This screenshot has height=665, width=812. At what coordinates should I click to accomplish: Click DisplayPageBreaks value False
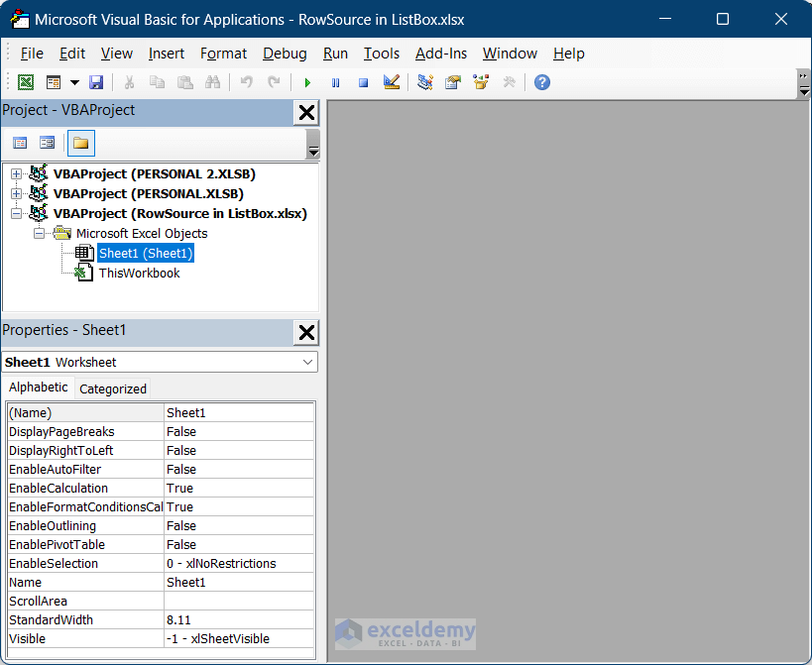coord(239,431)
